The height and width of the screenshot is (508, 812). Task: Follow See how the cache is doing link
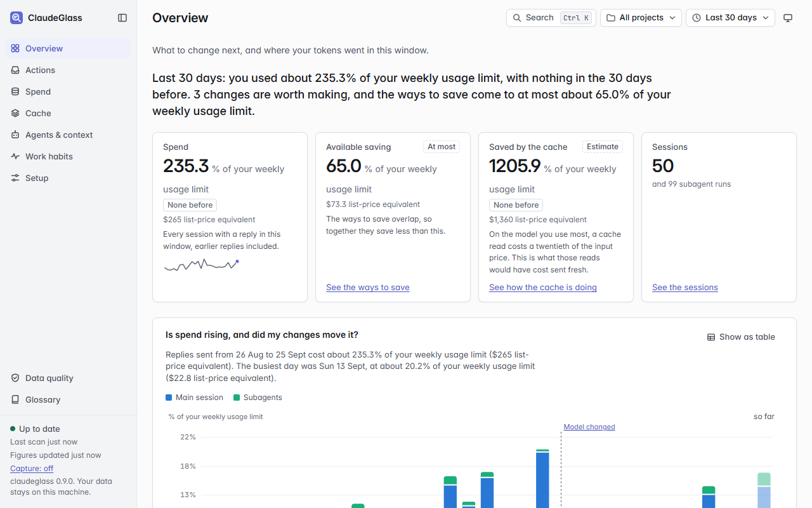543,287
